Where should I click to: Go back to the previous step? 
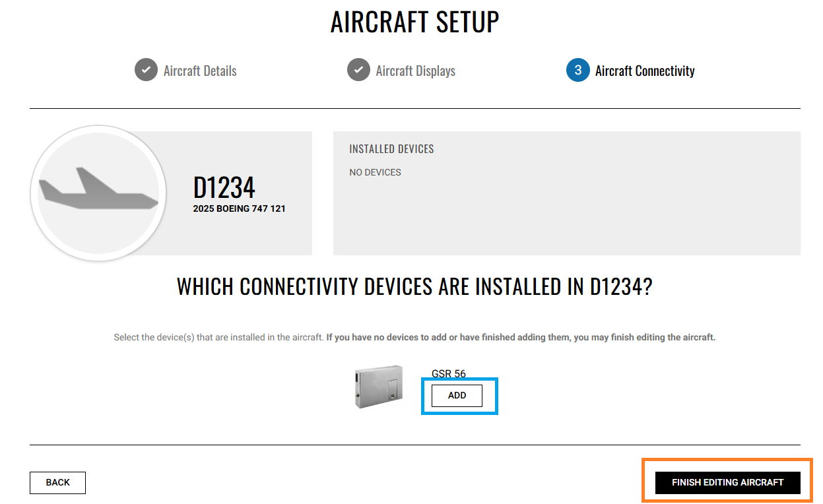[57, 483]
